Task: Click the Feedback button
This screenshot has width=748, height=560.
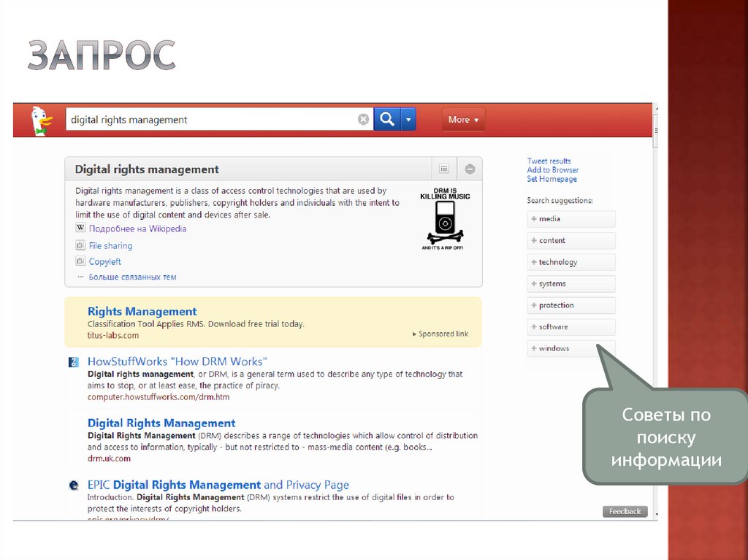Action: click(625, 511)
